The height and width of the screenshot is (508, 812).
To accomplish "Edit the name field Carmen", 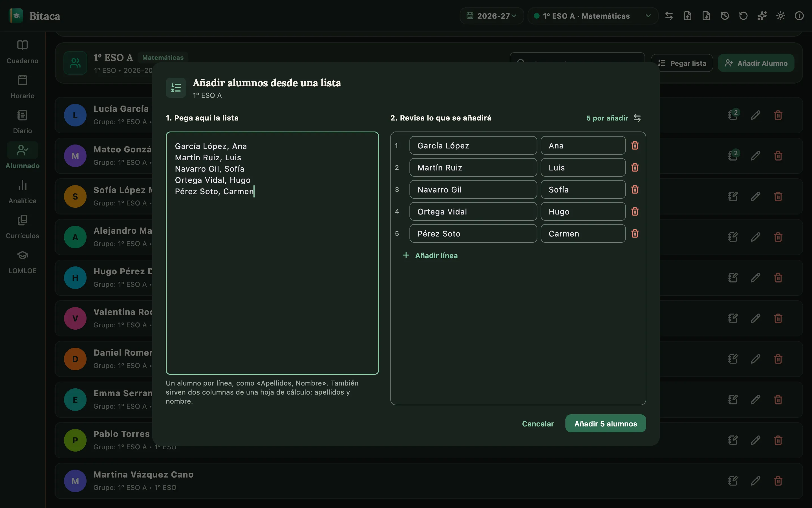I will tap(583, 233).
